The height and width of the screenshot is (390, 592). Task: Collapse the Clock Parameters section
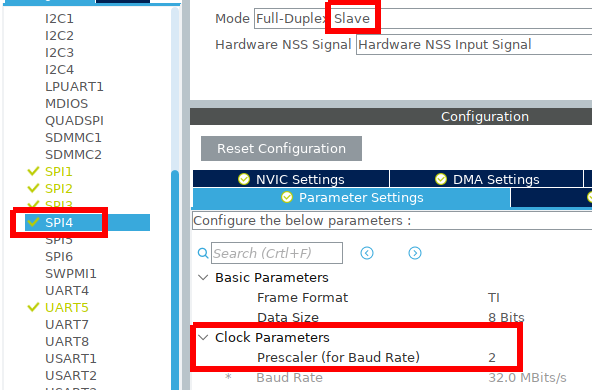point(203,337)
